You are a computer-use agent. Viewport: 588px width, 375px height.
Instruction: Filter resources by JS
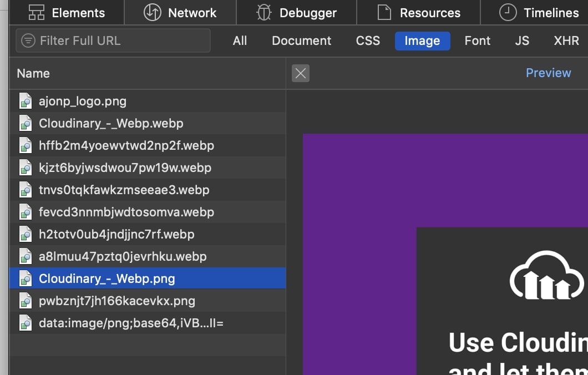click(522, 40)
